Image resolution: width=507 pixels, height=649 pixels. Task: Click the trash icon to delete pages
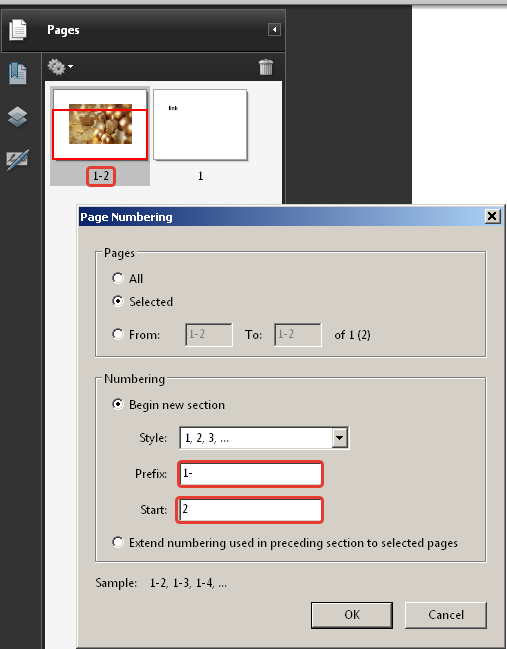click(266, 67)
